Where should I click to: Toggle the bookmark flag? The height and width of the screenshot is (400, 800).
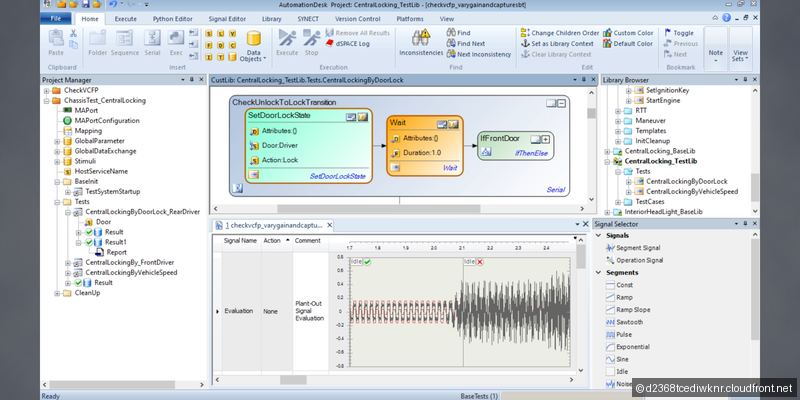click(679, 33)
